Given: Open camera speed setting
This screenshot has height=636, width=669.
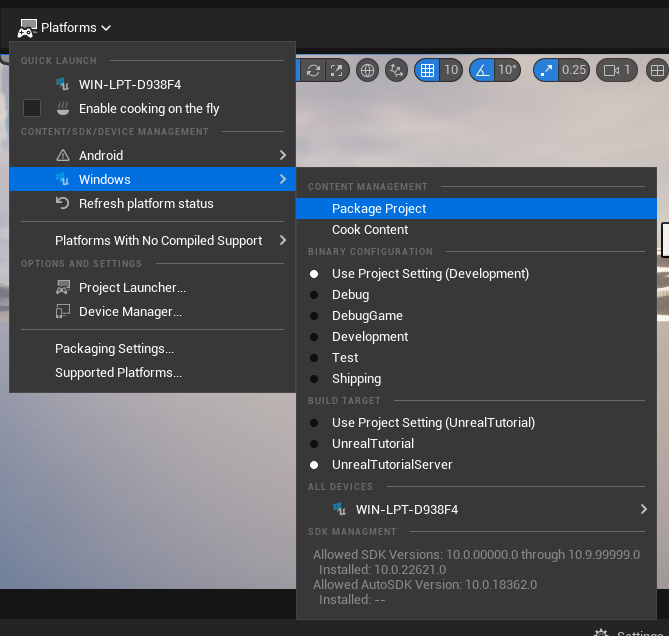Looking at the screenshot, I should (x=616, y=70).
